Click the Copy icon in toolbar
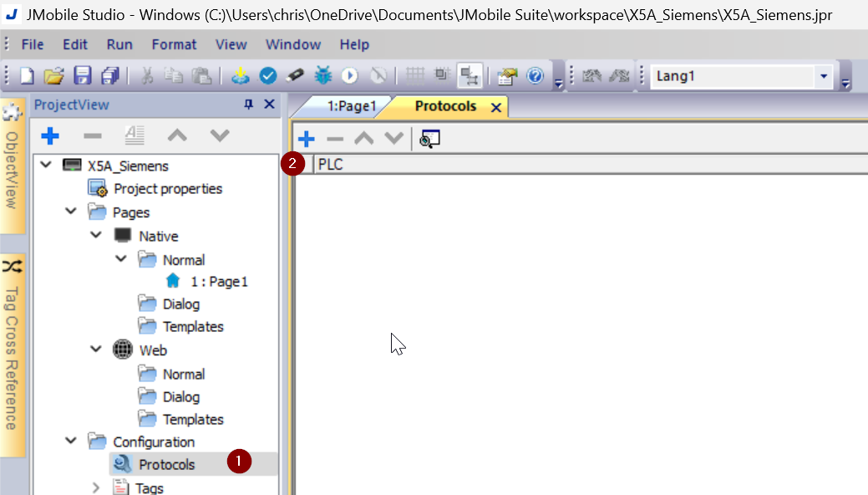The width and height of the screenshot is (868, 495). pos(174,75)
